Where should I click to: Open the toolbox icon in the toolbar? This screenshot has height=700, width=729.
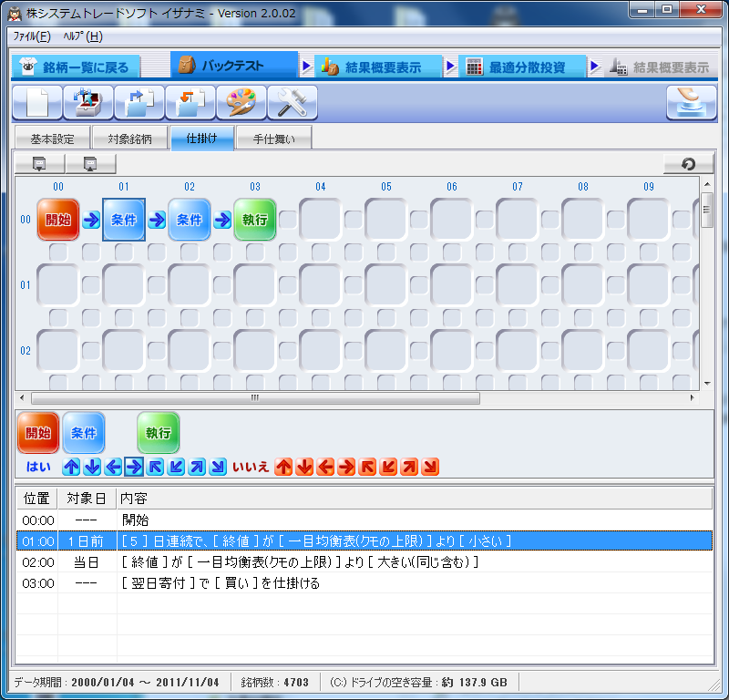pos(88,102)
